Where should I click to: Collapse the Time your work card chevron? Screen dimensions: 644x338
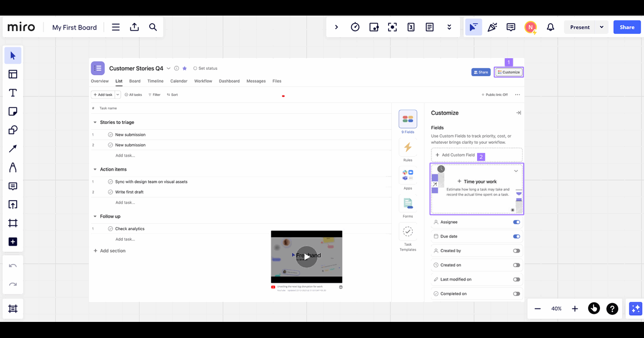point(516,171)
